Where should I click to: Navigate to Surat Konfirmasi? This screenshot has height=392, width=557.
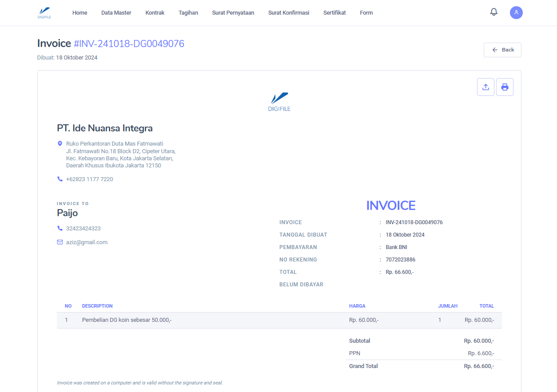[x=289, y=13]
